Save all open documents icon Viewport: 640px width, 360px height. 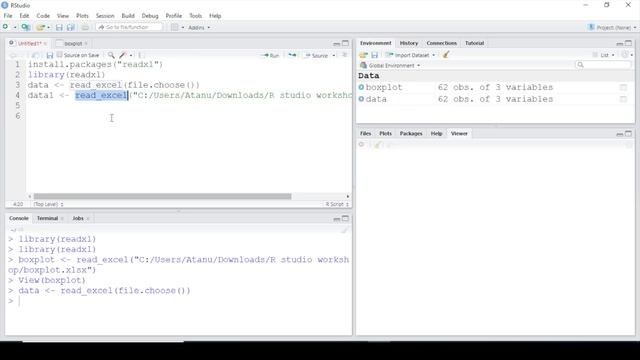(x=71, y=27)
